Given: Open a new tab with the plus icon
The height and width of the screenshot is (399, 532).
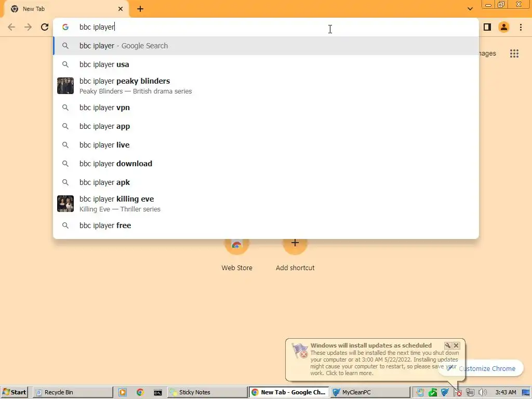Looking at the screenshot, I should (x=140, y=9).
